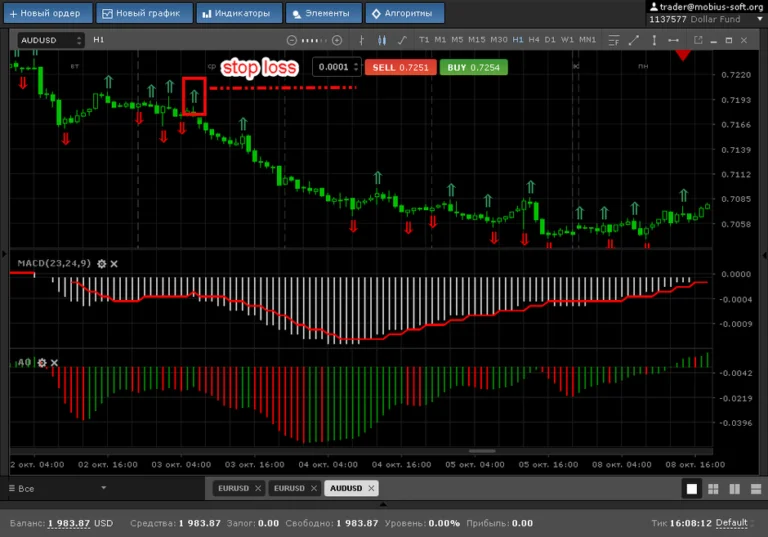
Task: Remove the AO indicator
Action: coord(54,363)
